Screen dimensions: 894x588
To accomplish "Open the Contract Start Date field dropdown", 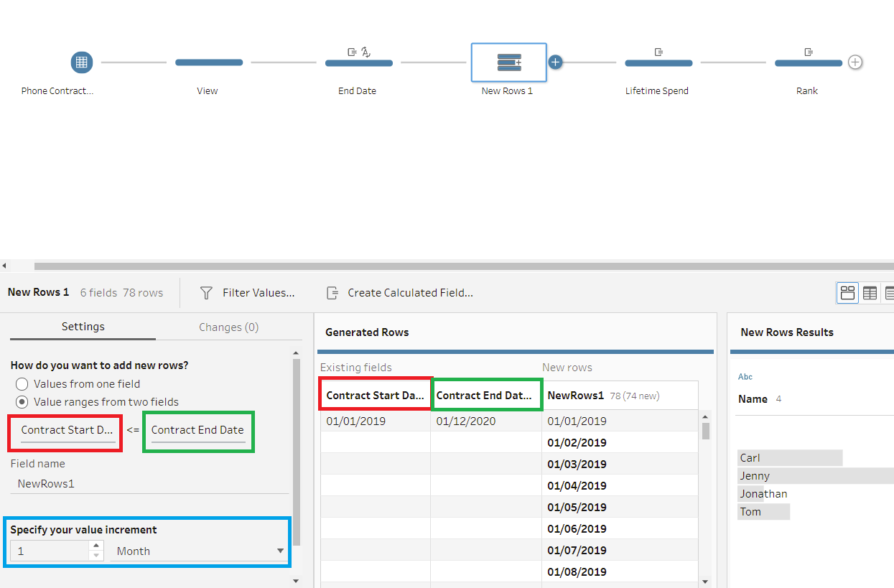I will (67, 430).
